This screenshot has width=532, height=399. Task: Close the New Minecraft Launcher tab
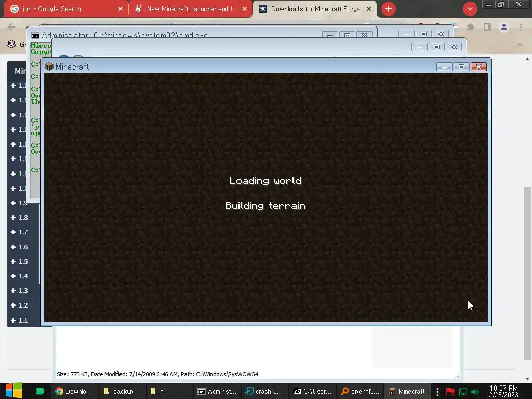(245, 9)
